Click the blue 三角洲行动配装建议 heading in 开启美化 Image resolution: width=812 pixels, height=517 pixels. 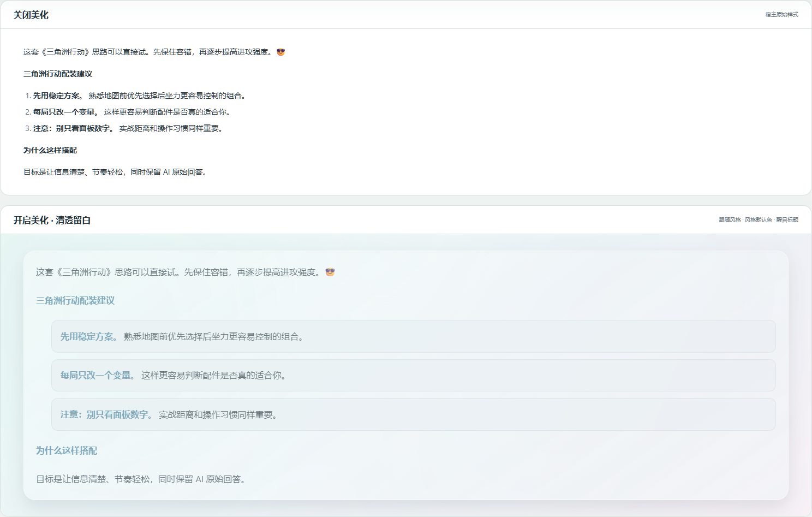pyautogui.click(x=75, y=300)
